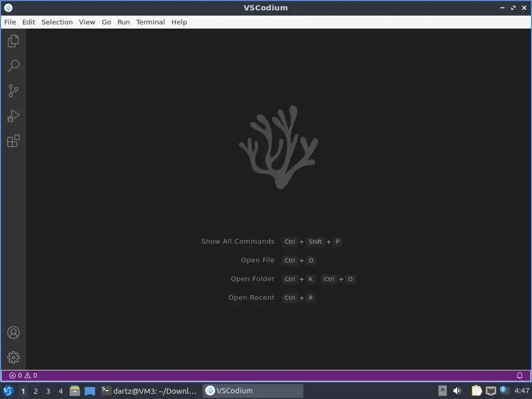This screenshot has width=532, height=399.
Task: Open the Help menu
Action: tap(179, 22)
